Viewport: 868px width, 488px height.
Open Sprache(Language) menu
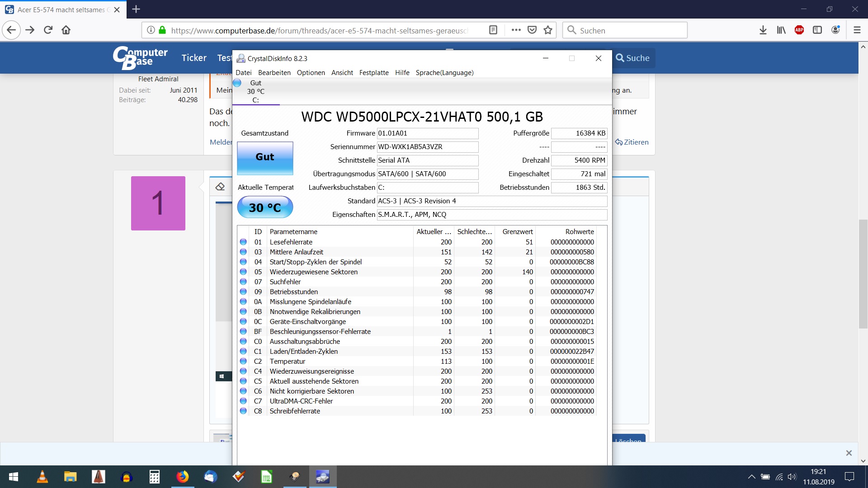[x=444, y=73]
